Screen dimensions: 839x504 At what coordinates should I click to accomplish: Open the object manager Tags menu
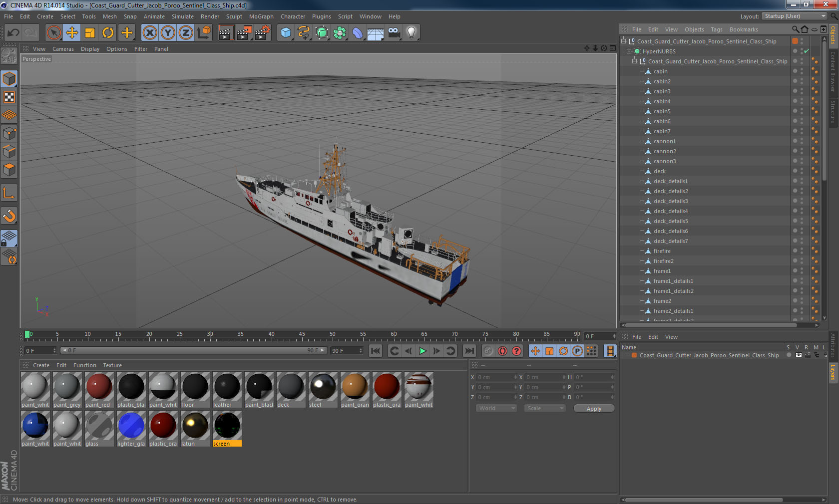[717, 29]
